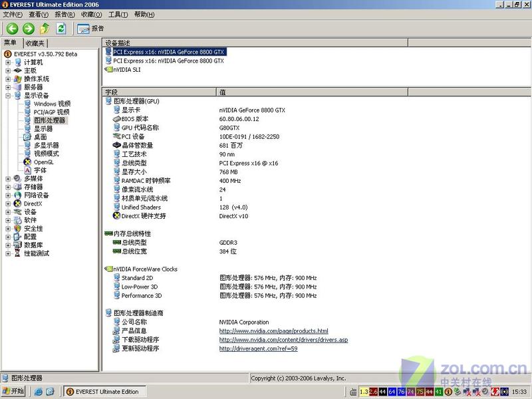Viewport: 532px width, 399px height.
Task: Click the 性能测试 hourglass icon
Action: (x=18, y=253)
